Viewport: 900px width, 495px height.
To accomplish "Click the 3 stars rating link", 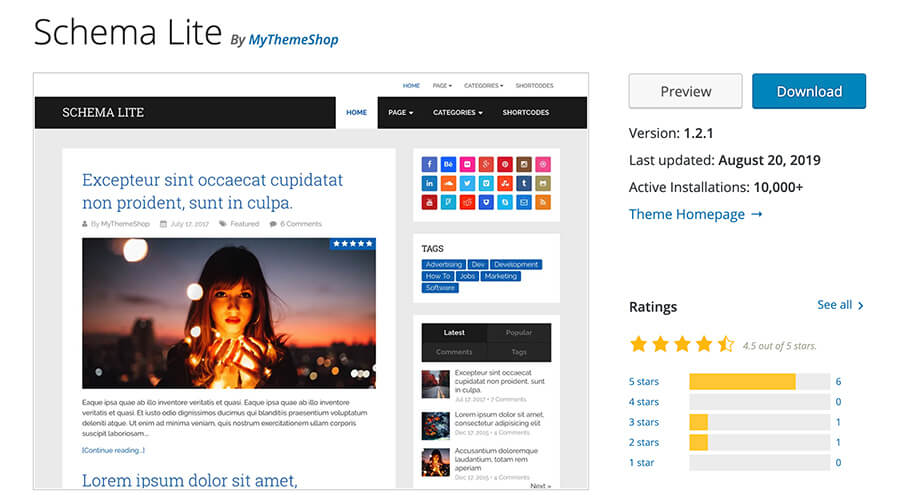I will tap(643, 422).
